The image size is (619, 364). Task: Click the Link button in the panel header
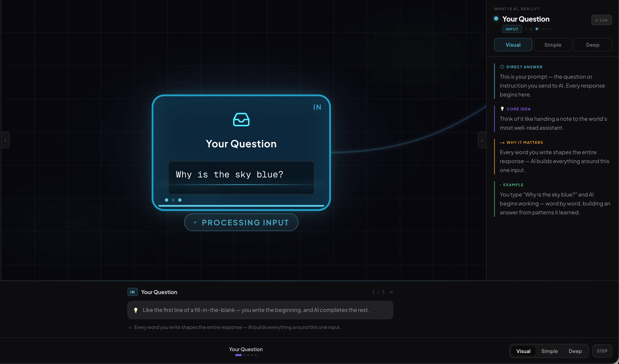coord(601,20)
